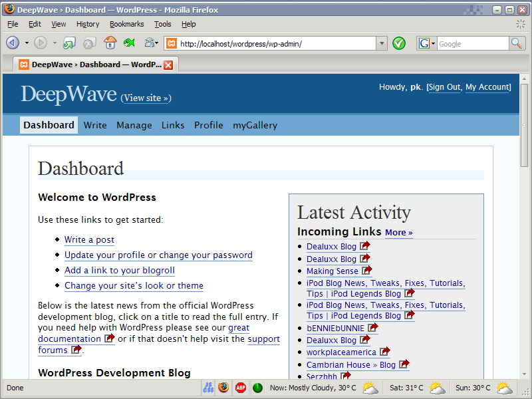Click the green checkmark Go button
This screenshot has width=532, height=399.
click(x=399, y=43)
